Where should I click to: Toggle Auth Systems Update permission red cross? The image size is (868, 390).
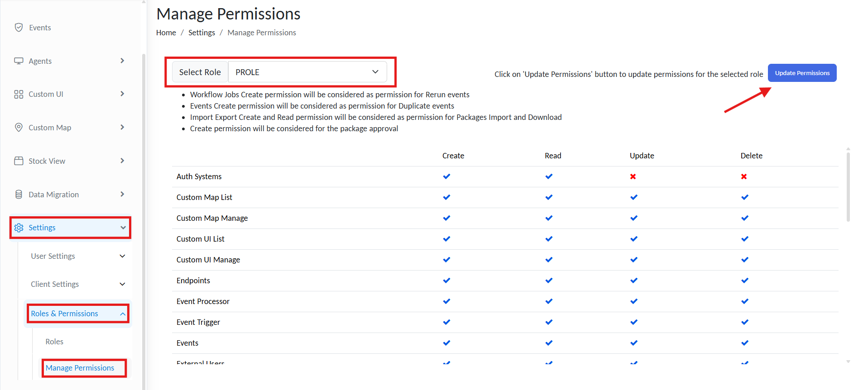tap(633, 176)
